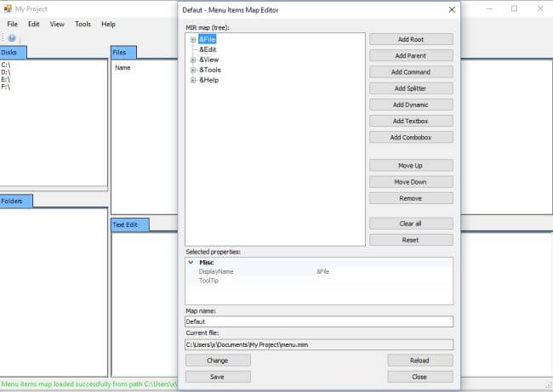Maximize the My Project window

pos(514,9)
